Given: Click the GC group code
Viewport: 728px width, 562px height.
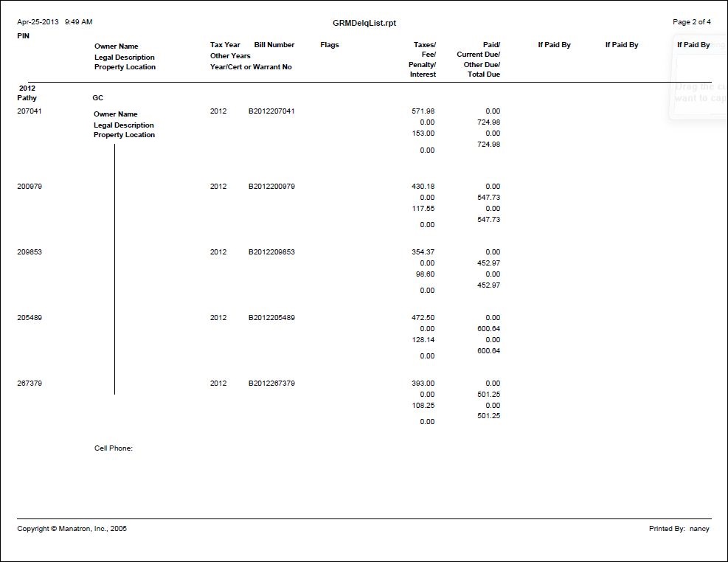Looking at the screenshot, I should (98, 98).
